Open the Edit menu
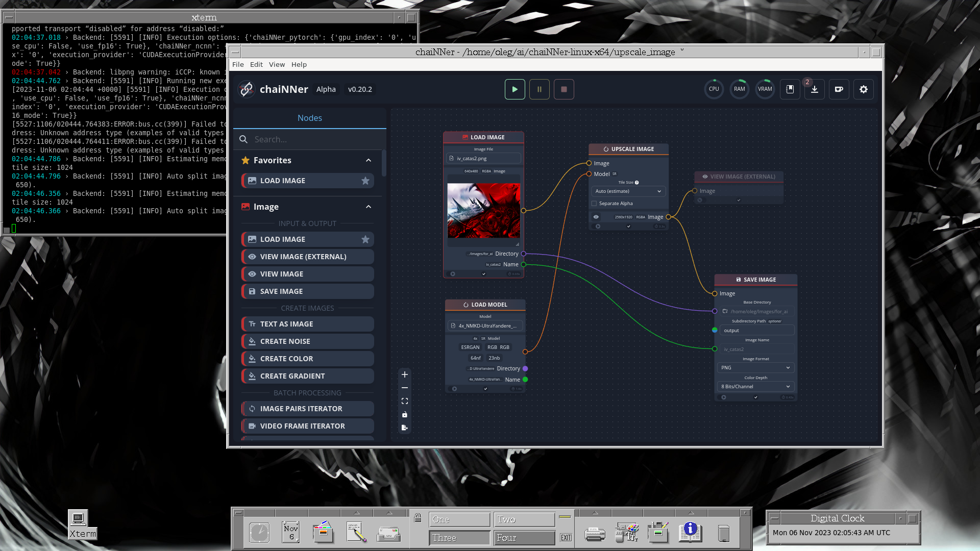980x551 pixels. point(256,64)
